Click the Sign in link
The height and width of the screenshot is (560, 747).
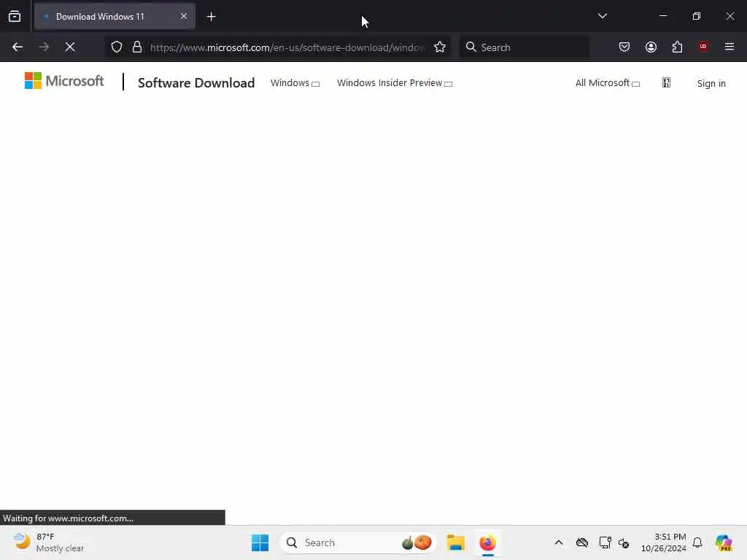711,83
